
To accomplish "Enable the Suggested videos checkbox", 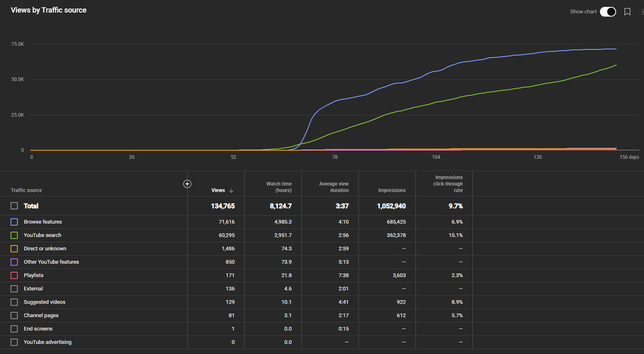I will (14, 302).
